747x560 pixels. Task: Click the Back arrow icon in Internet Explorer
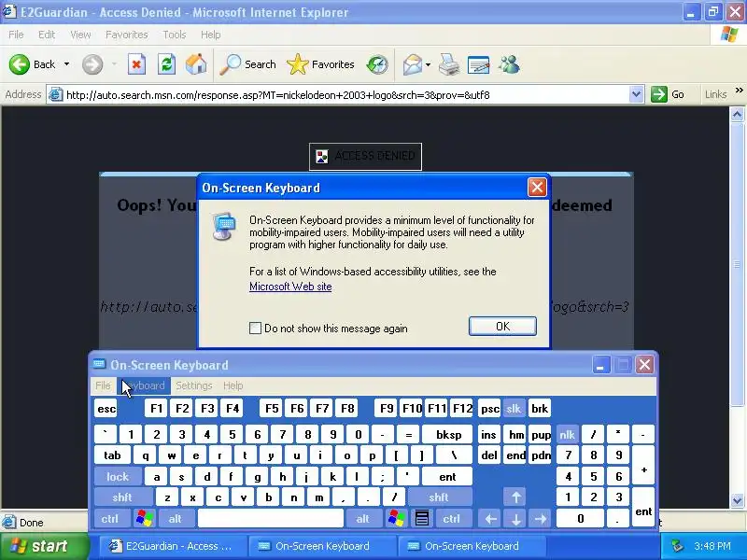20,64
